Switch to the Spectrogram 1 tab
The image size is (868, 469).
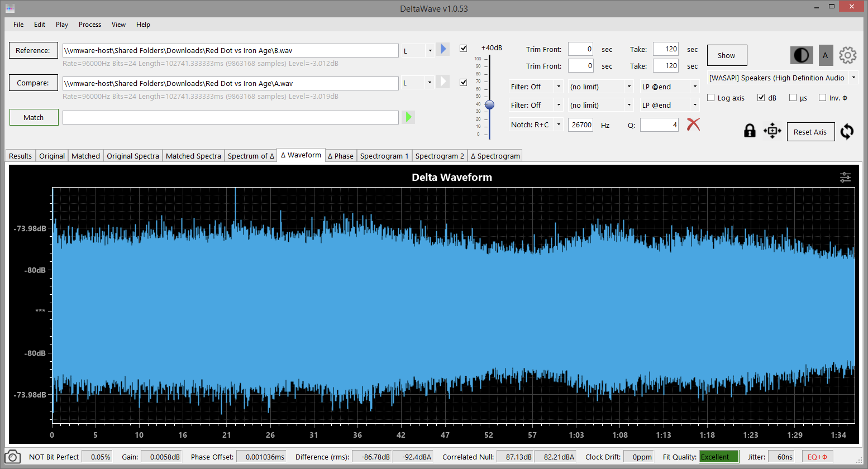[384, 156]
